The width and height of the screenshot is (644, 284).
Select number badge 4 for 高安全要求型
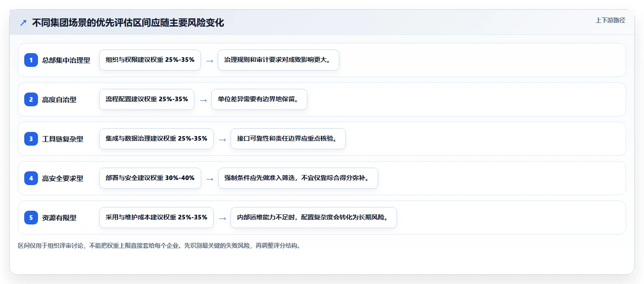31,178
